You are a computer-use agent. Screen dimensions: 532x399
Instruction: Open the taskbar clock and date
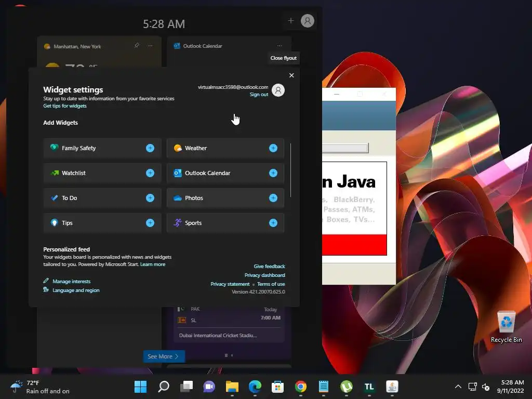[x=510, y=387]
